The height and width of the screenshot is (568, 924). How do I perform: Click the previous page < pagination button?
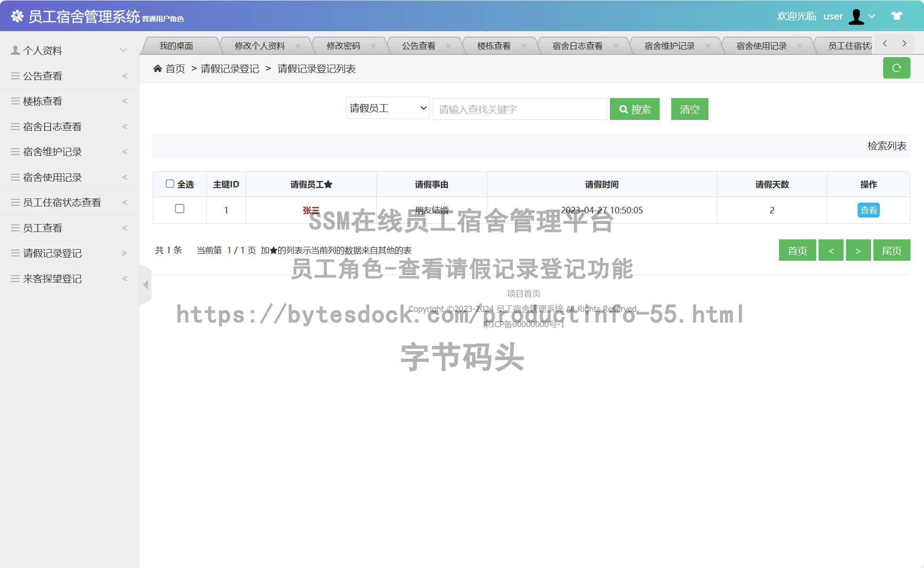click(x=831, y=251)
